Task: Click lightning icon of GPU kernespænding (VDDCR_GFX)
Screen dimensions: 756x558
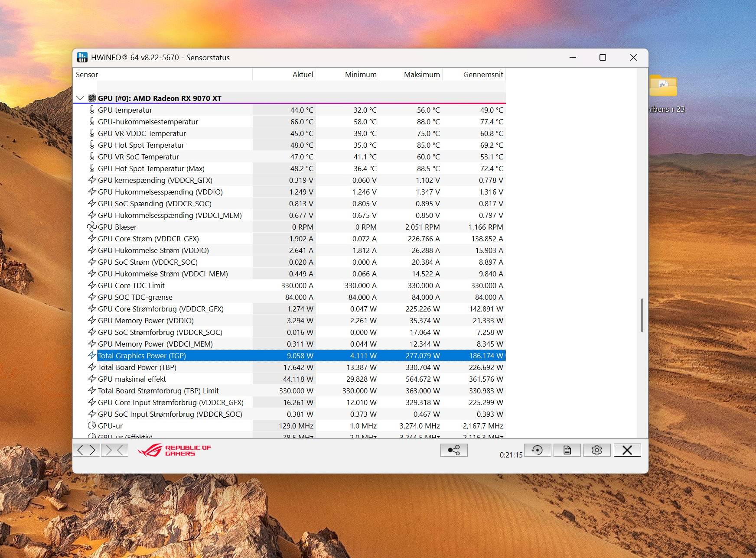Action: pos(92,180)
